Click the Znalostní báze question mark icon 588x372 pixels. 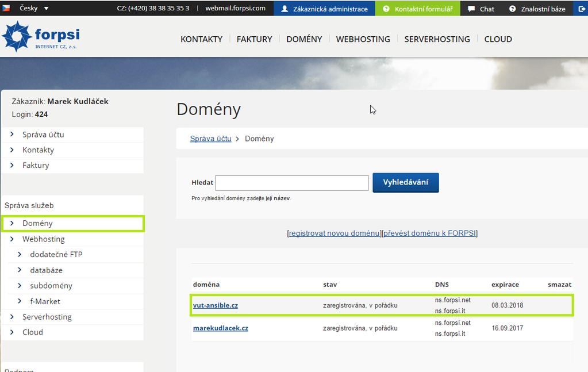pyautogui.click(x=512, y=9)
